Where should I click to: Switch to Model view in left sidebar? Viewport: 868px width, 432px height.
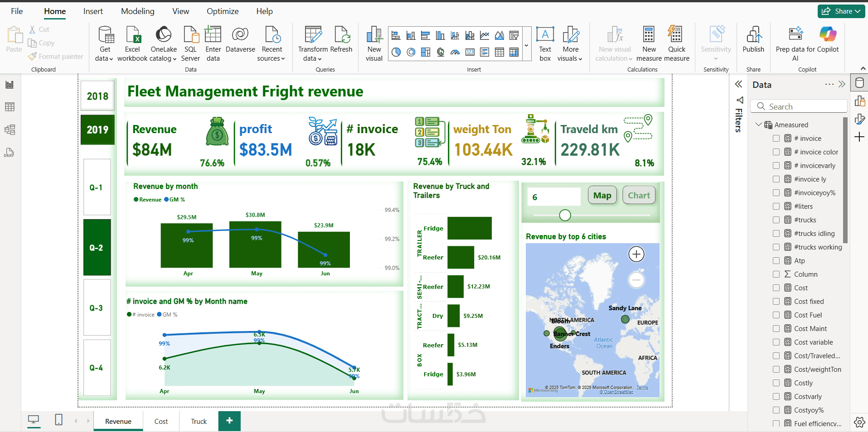(x=10, y=130)
